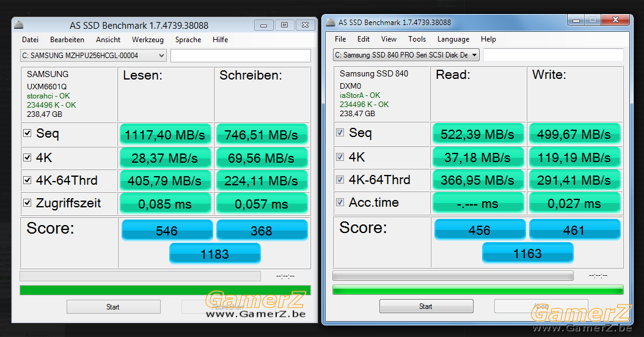Click Seq read result 1117,40 MB/s
Viewport: 644px width, 337px height.
(165, 135)
